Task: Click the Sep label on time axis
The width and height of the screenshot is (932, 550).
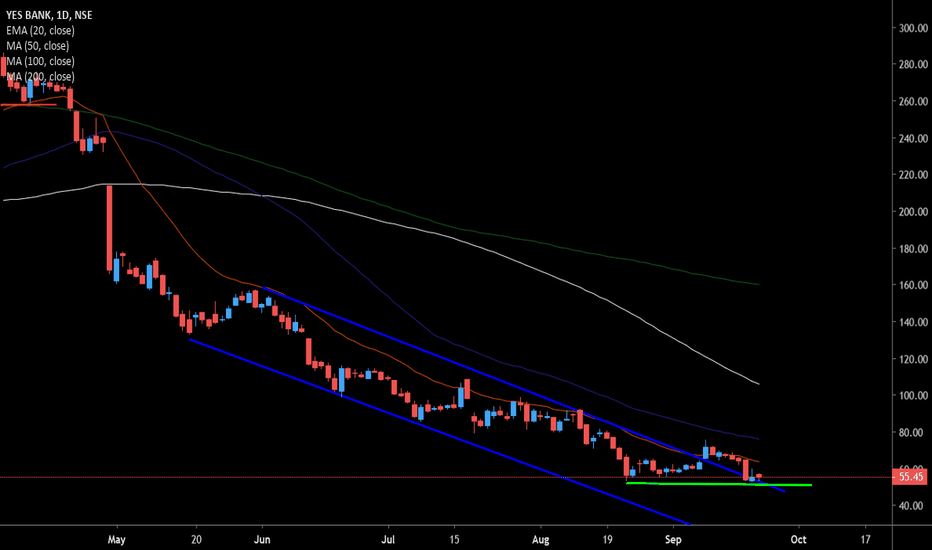Action: point(673,540)
